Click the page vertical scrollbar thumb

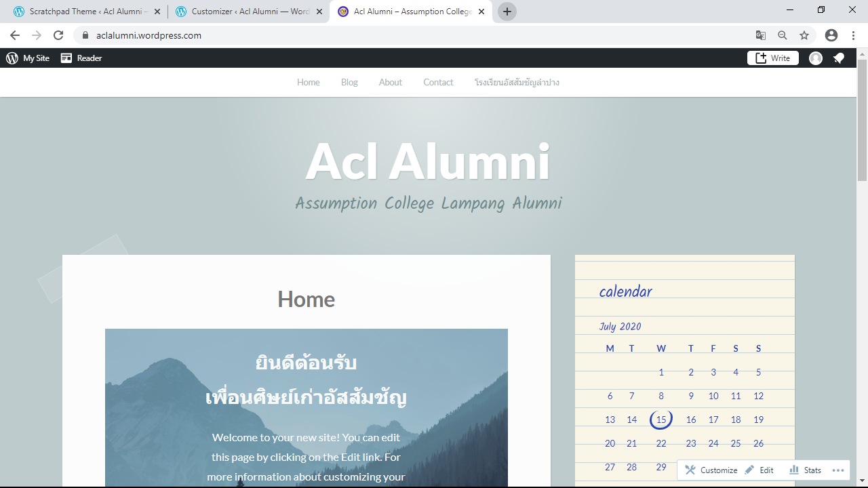(x=862, y=120)
